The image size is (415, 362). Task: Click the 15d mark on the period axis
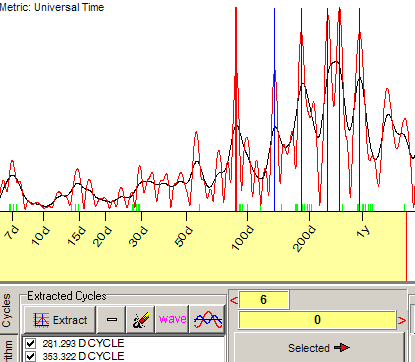[x=77, y=235]
